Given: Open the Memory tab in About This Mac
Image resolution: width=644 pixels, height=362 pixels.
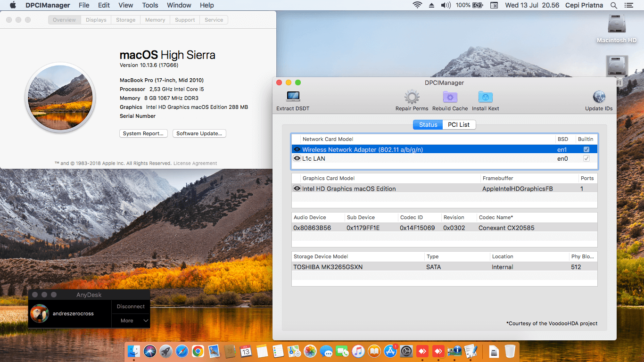Looking at the screenshot, I should coord(155,20).
